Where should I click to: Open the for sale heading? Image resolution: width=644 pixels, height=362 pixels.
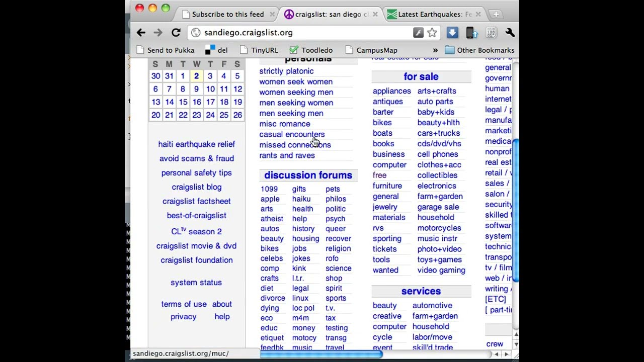click(x=421, y=76)
